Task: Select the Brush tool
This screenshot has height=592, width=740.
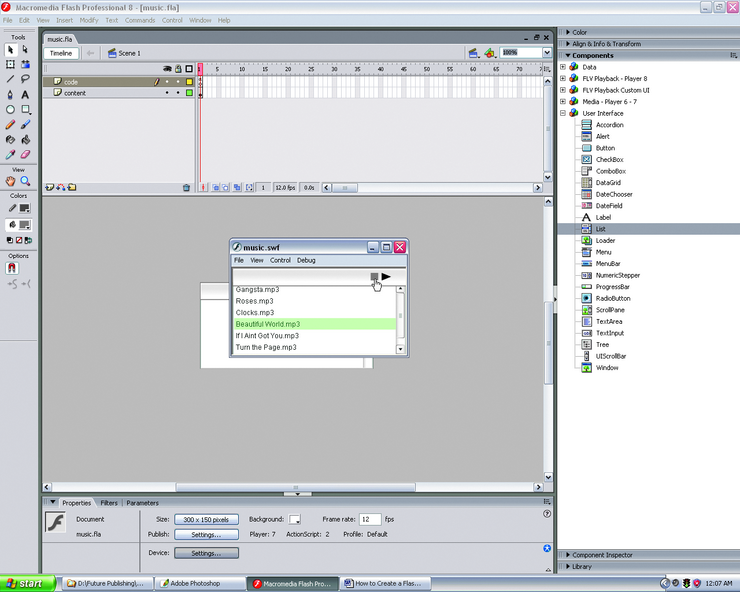Action: pyautogui.click(x=25, y=125)
